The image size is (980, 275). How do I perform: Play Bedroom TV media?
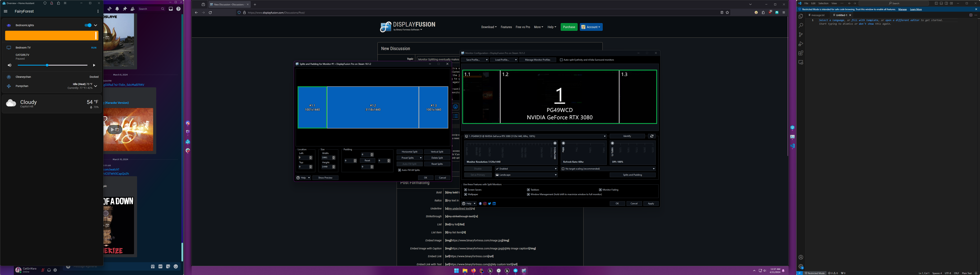coord(94,65)
